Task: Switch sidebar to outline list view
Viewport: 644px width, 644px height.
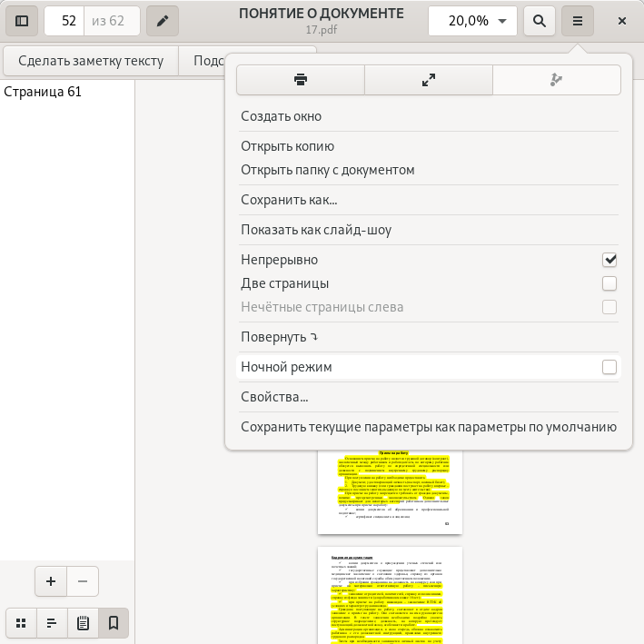Action: coord(52,623)
